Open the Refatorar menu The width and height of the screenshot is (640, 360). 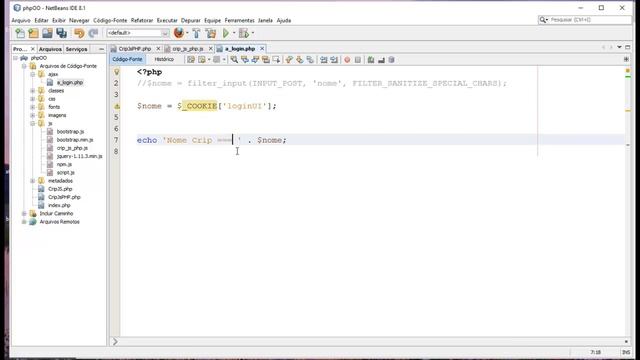[142, 20]
